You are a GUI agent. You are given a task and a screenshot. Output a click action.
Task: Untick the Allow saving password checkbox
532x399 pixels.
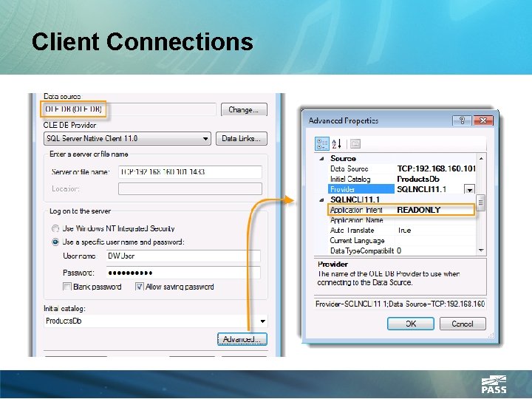point(140,287)
